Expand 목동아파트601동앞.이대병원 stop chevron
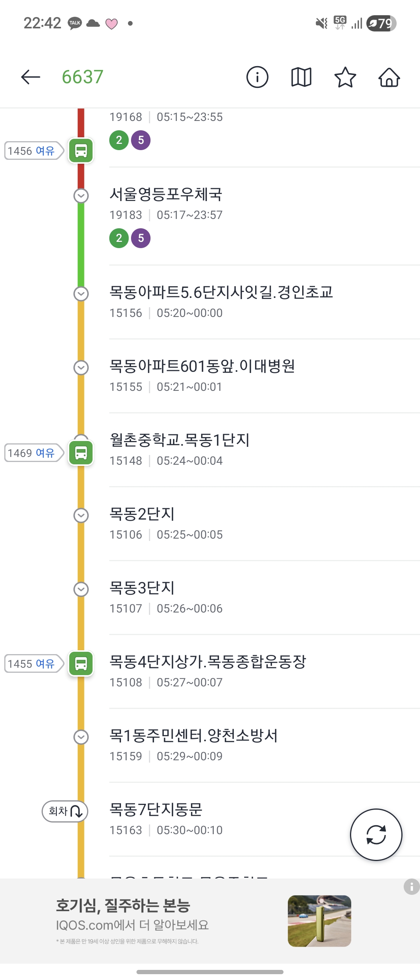Screen dimensions: 420x980 81,367
